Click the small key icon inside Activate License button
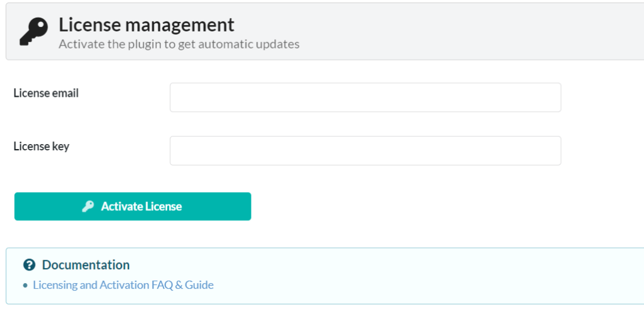This screenshot has height=312, width=644. 88,206
